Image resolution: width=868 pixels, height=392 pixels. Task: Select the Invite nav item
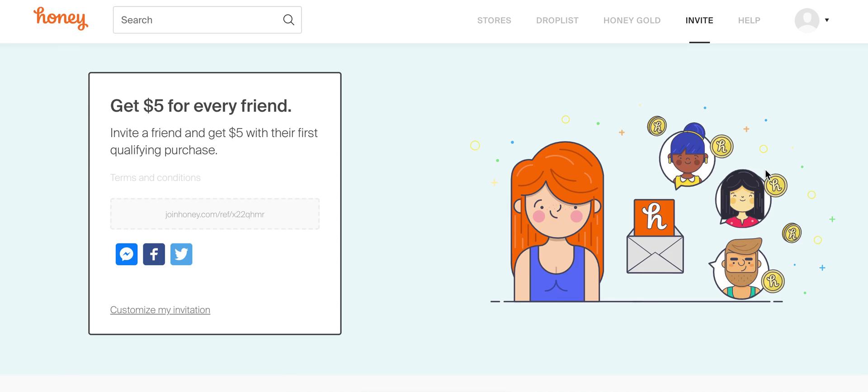[x=699, y=20]
